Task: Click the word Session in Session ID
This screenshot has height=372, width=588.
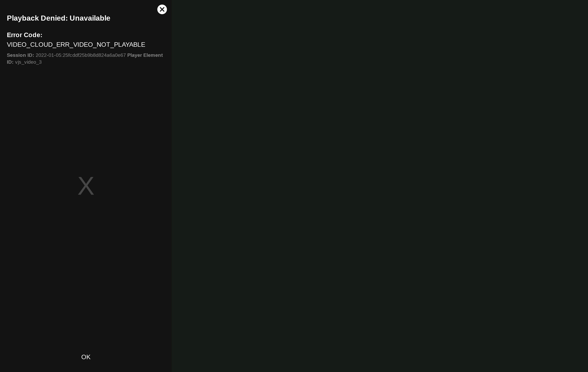Action: pos(16,55)
